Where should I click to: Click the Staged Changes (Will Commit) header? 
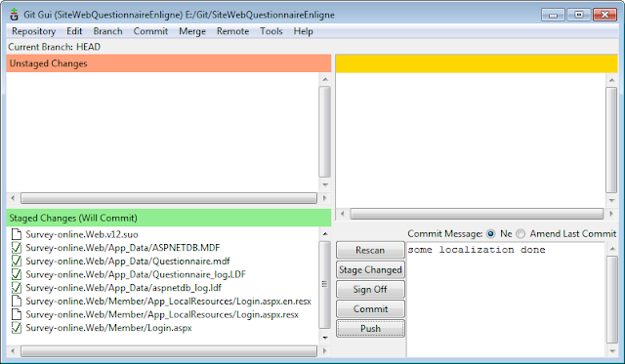(169, 218)
